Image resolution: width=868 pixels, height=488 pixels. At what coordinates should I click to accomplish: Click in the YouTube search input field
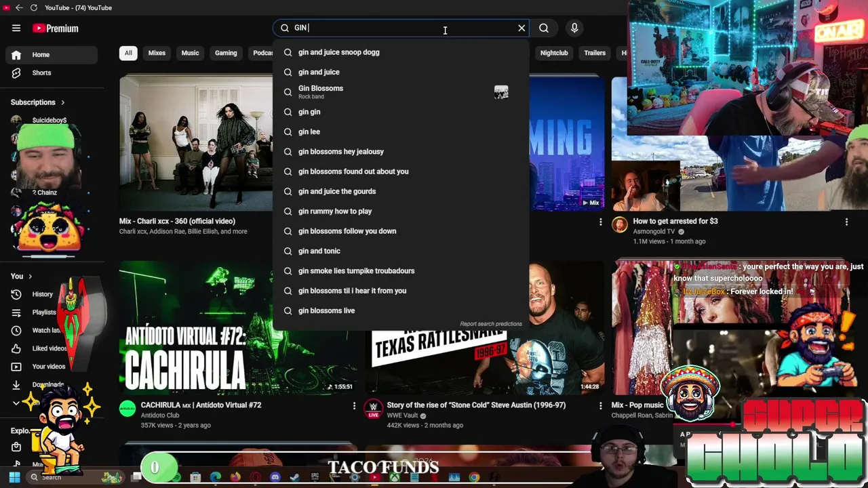(402, 28)
